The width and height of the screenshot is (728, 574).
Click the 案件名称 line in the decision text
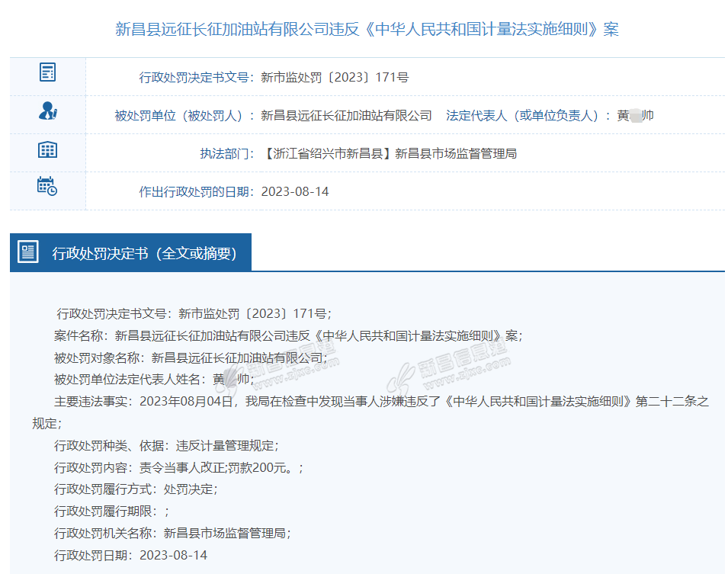[288, 335]
